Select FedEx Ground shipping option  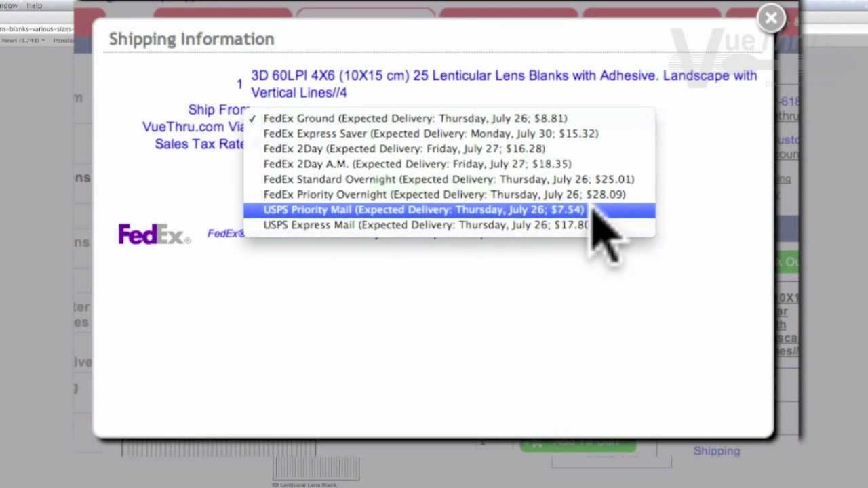pyautogui.click(x=449, y=118)
